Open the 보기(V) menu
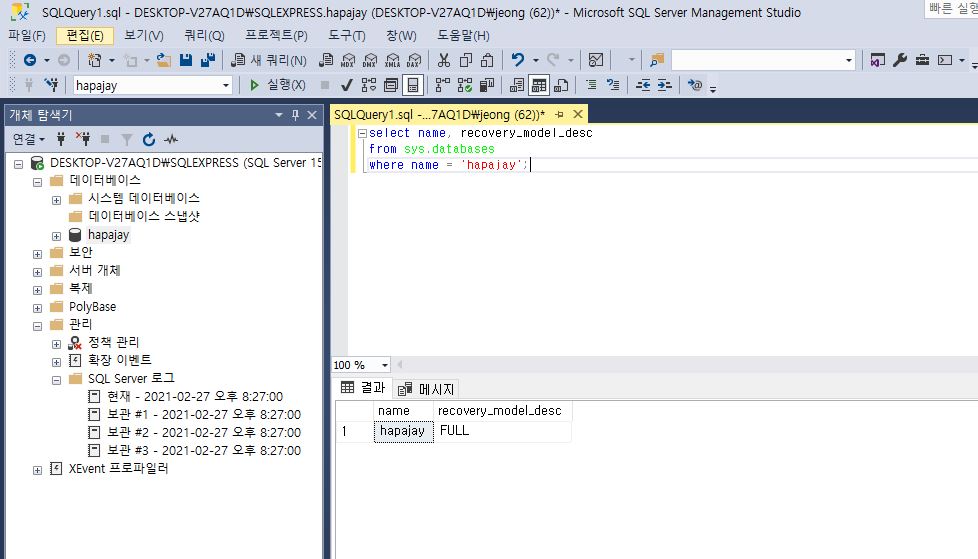The height and width of the screenshot is (559, 978). [143, 36]
